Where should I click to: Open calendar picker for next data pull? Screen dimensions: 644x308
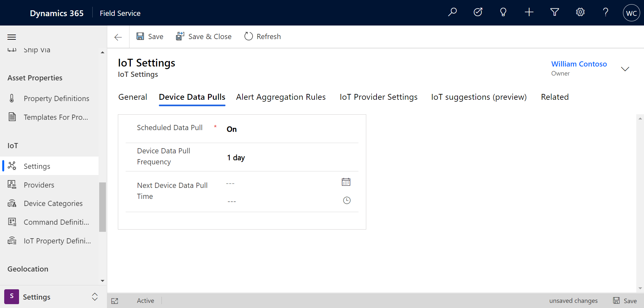click(346, 182)
